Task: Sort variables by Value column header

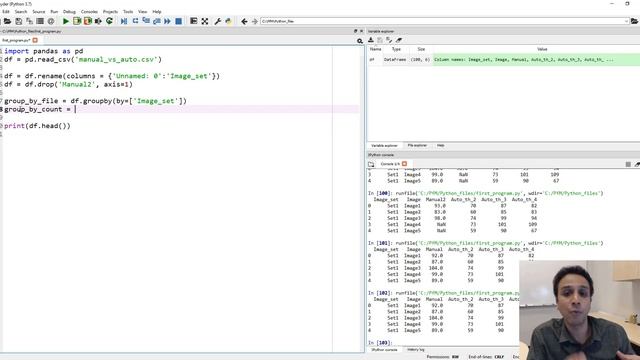Action: (x=542, y=49)
